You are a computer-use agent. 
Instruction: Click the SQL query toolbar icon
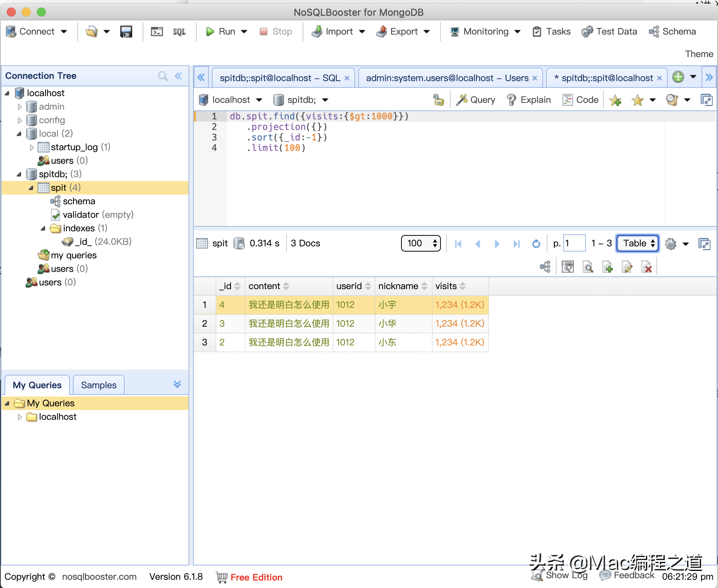tap(179, 32)
